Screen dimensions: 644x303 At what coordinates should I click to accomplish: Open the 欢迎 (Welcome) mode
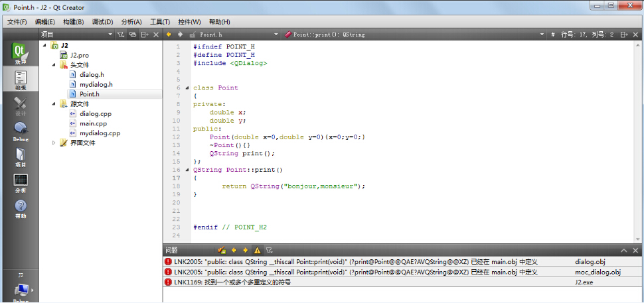point(20,54)
